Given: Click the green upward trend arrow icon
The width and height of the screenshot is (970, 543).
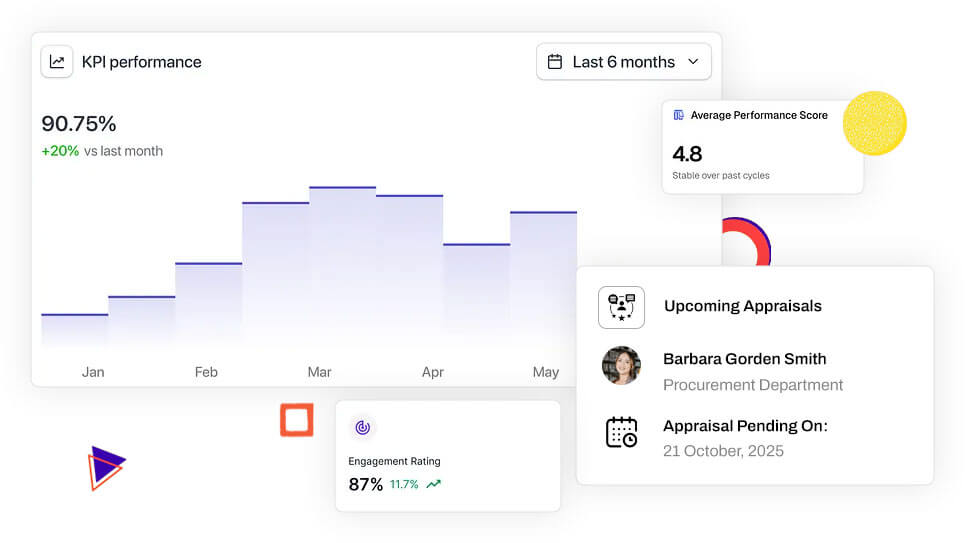Looking at the screenshot, I should (x=433, y=485).
